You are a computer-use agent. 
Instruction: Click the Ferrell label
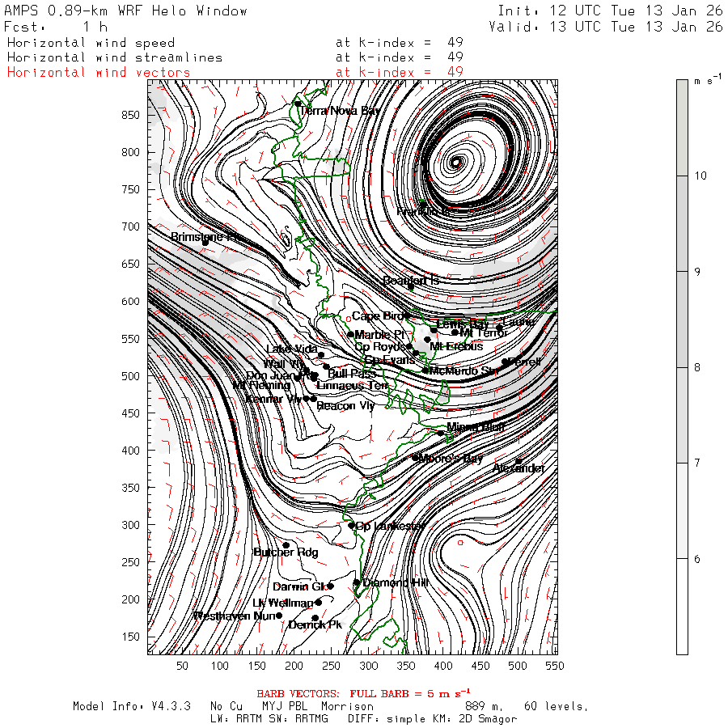(x=525, y=362)
